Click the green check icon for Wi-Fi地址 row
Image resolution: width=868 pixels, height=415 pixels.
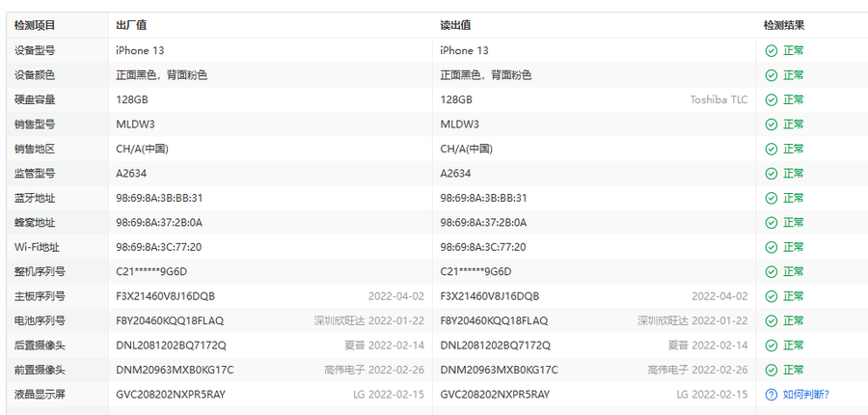click(772, 247)
